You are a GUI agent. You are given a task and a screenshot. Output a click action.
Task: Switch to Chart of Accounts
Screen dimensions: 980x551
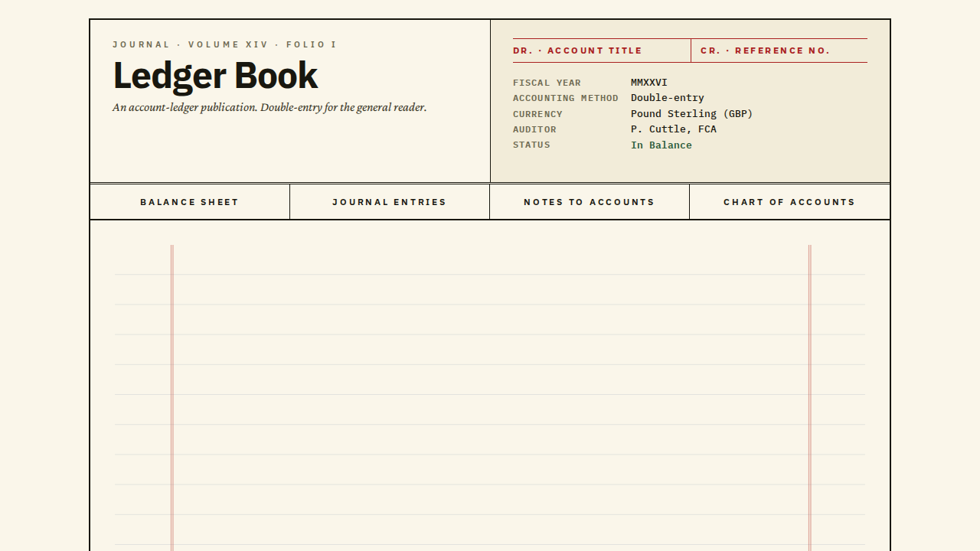click(789, 202)
